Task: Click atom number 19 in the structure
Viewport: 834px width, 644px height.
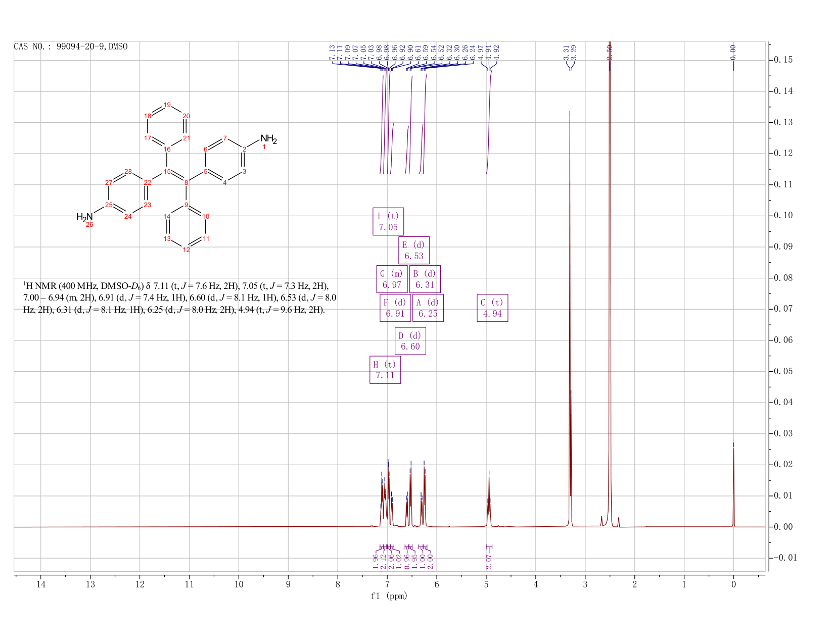Action: [167, 105]
